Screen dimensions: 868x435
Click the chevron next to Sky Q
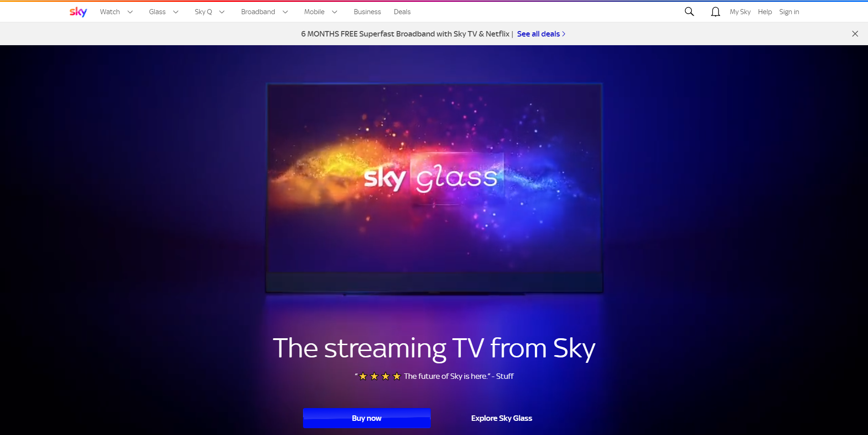coord(223,12)
